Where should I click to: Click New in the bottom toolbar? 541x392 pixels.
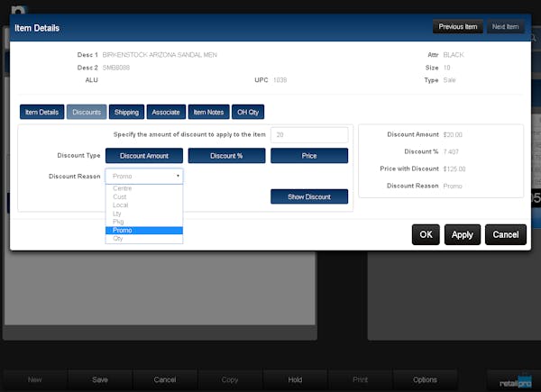(x=35, y=379)
